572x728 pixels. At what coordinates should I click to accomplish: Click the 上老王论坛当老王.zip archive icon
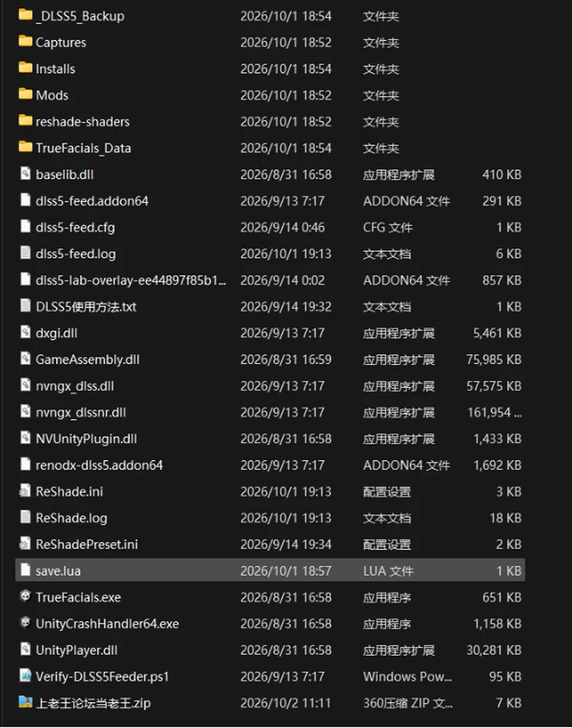pyautogui.click(x=25, y=702)
